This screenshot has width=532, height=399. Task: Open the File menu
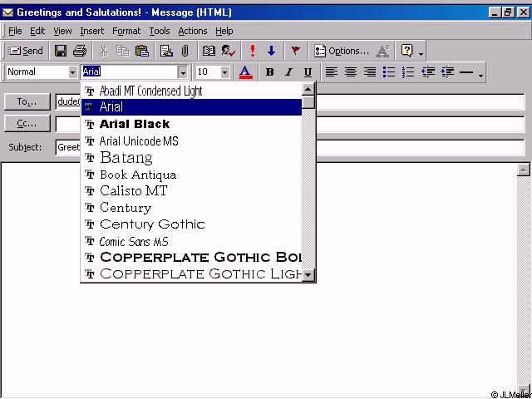coord(15,32)
